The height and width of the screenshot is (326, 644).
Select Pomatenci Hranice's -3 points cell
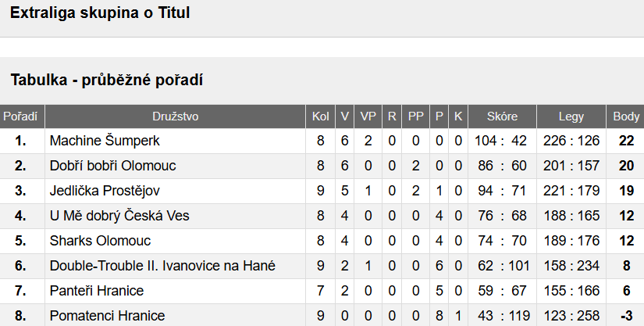pyautogui.click(x=626, y=316)
